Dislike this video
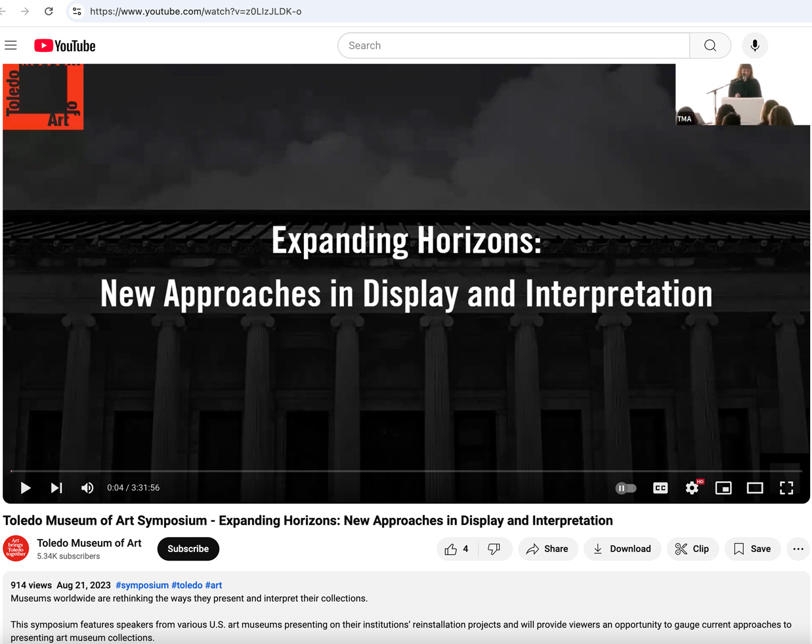This screenshot has width=812, height=644. [495, 549]
